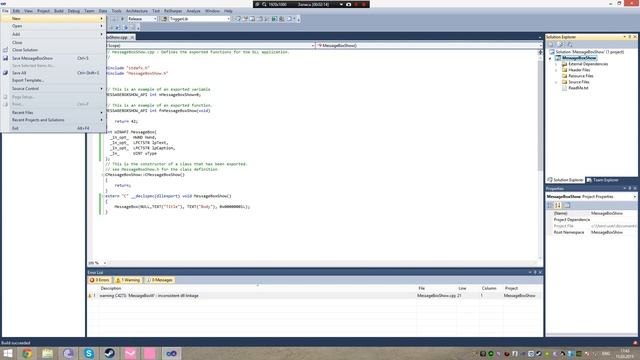Select ReadMe.txt in Solution Explorer
The height and width of the screenshot is (360, 640).
point(578,88)
